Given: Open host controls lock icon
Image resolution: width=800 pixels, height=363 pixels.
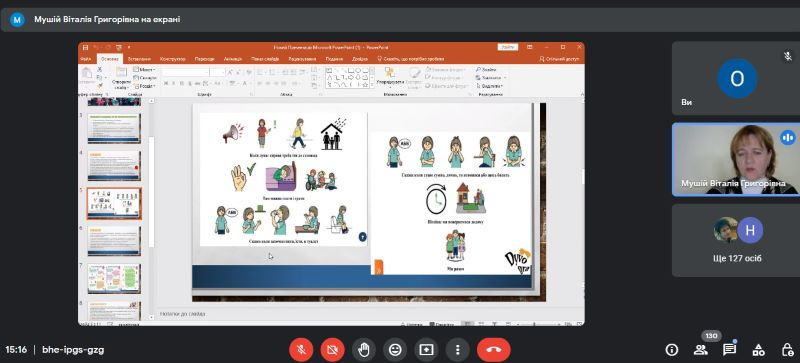Looking at the screenshot, I should [787, 350].
